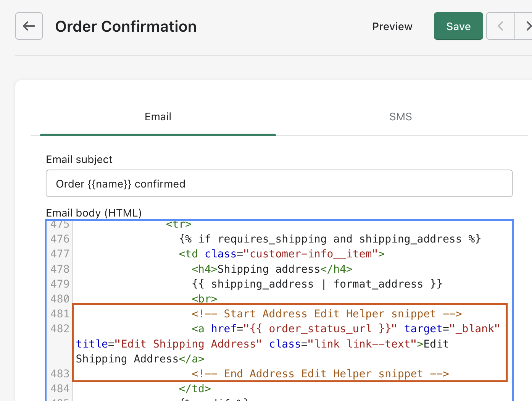The image size is (532, 401).
Task: Go back using the left arrow button
Action: (x=29, y=26)
